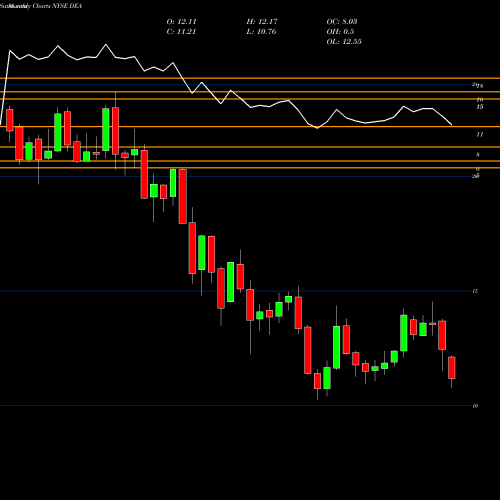Click the '10' price axis label
This screenshot has width=500, height=500.
click(x=475, y=406)
